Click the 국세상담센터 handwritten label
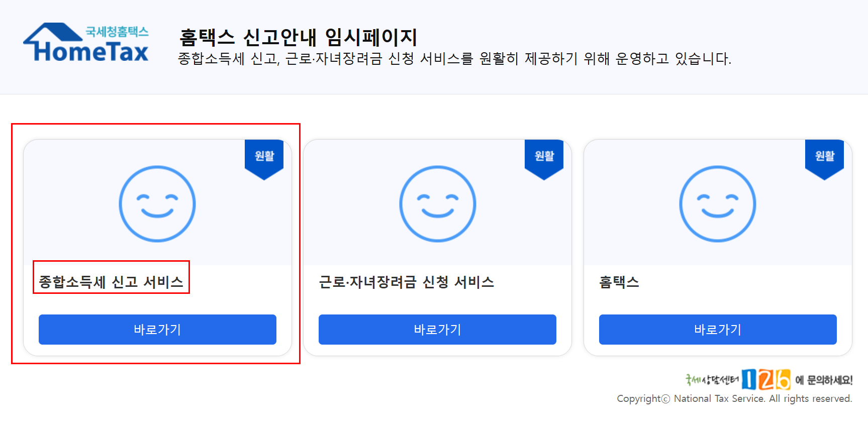 (712, 380)
